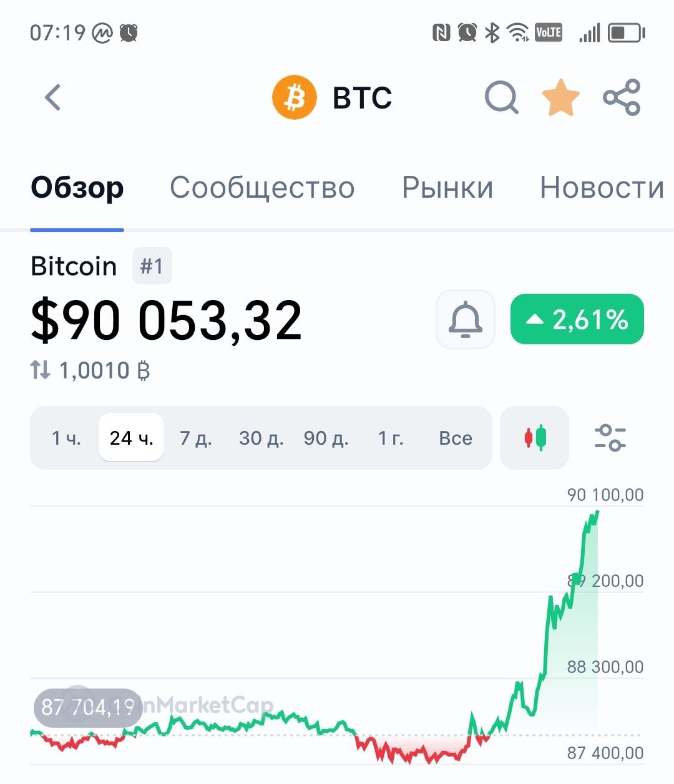The image size is (674, 784).
Task: Tap the orange Bitcoin logo
Action: click(x=295, y=98)
